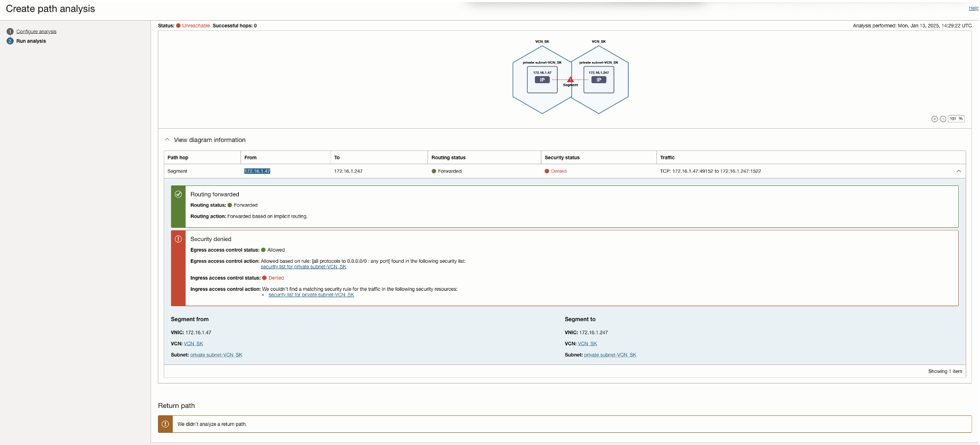Click the Routing action implicit routing text
980x445 pixels.
point(268,217)
